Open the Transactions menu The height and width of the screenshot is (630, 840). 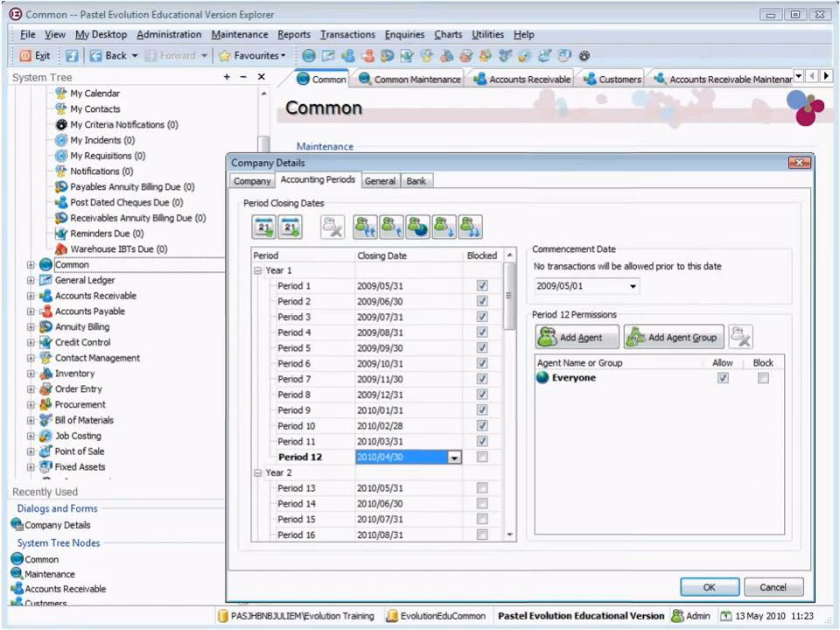[x=347, y=34]
